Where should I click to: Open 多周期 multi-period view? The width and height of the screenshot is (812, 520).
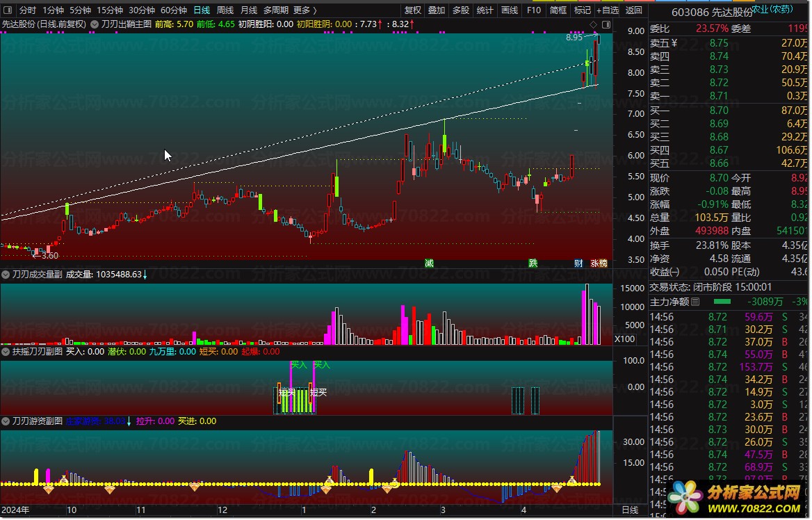[x=275, y=10]
